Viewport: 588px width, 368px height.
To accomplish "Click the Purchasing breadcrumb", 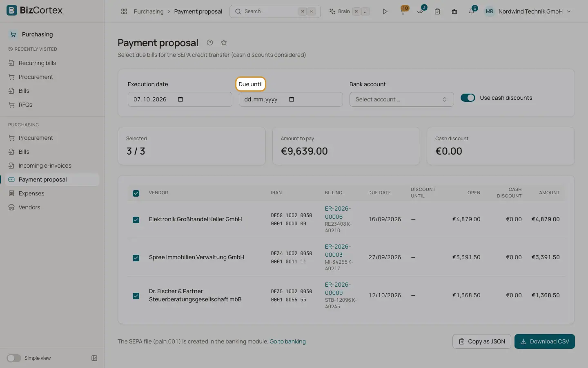I will tap(149, 11).
